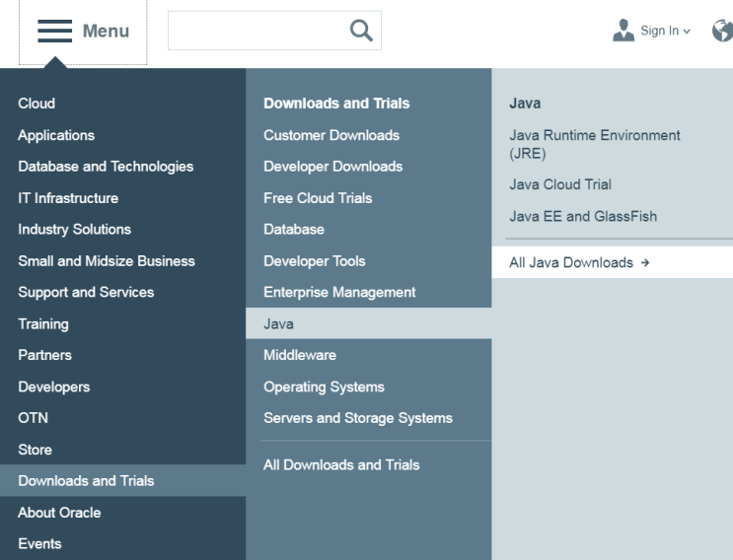The image size is (733, 560).
Task: Expand the Sign In dropdown
Action: 666,32
